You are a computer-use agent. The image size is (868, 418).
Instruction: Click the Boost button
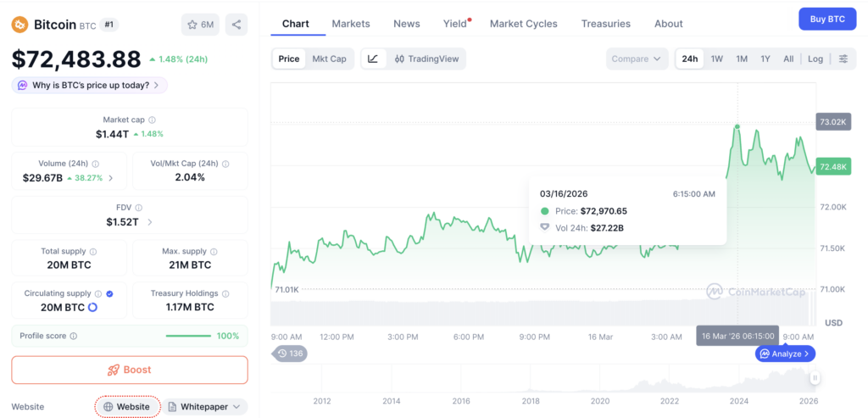130,370
